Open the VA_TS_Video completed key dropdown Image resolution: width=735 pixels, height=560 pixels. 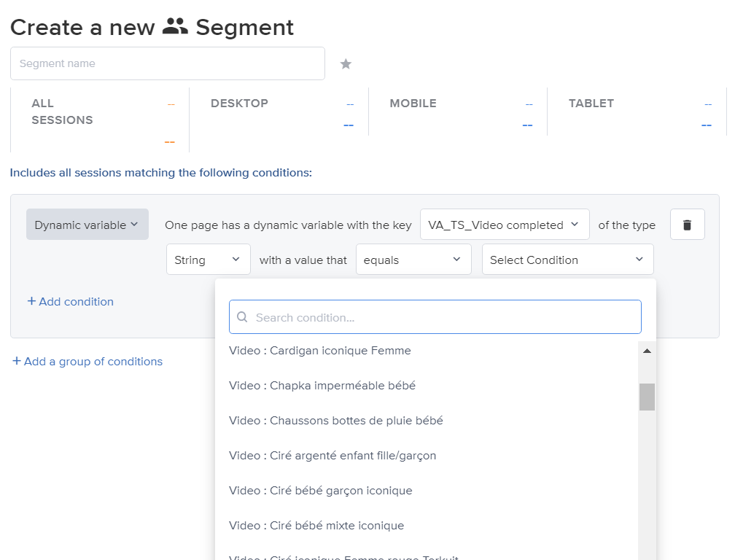tap(505, 224)
